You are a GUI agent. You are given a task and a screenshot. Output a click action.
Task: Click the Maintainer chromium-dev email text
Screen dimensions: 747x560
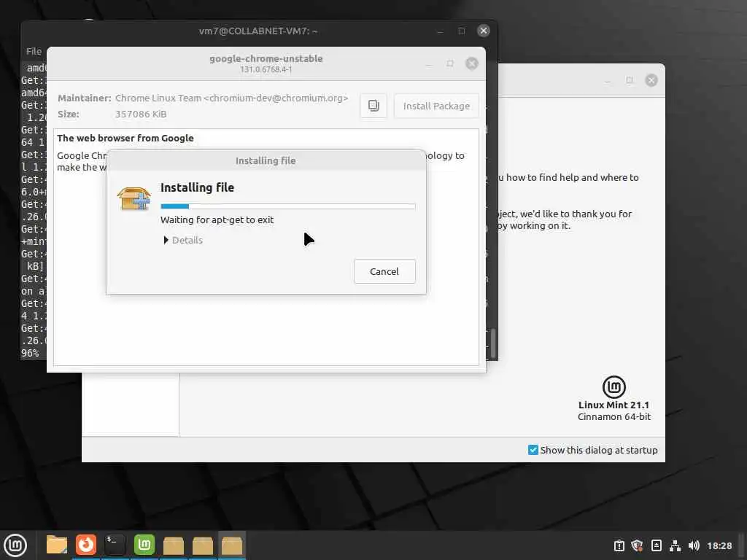pyautogui.click(x=231, y=98)
